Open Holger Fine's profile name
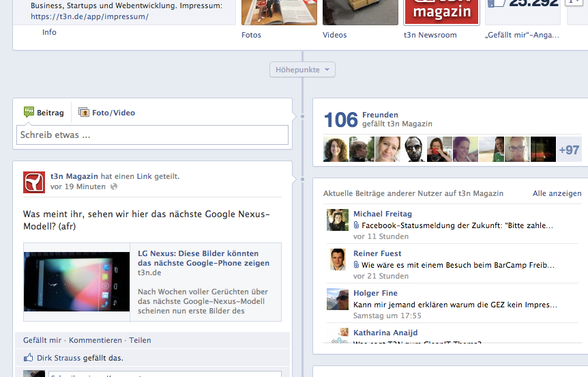 375,293
